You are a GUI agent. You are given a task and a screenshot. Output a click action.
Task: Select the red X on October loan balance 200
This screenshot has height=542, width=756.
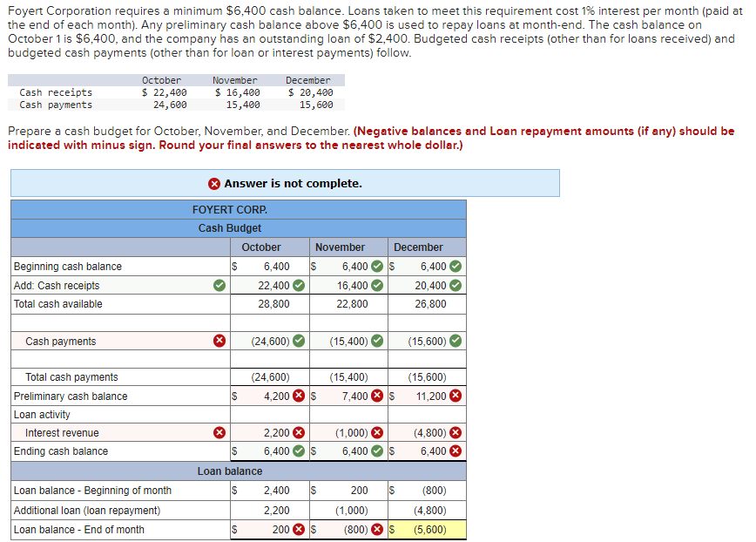296,529
